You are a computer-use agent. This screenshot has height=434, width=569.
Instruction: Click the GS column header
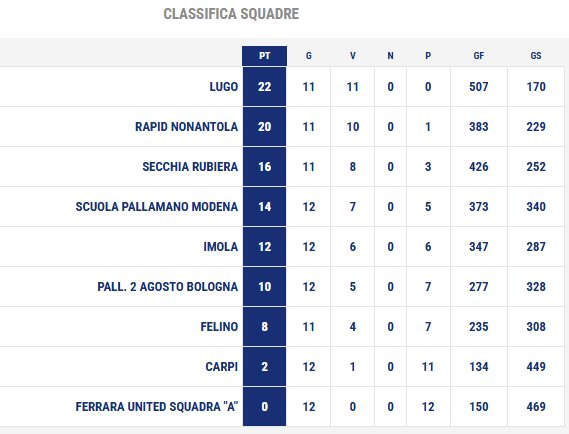pos(536,56)
